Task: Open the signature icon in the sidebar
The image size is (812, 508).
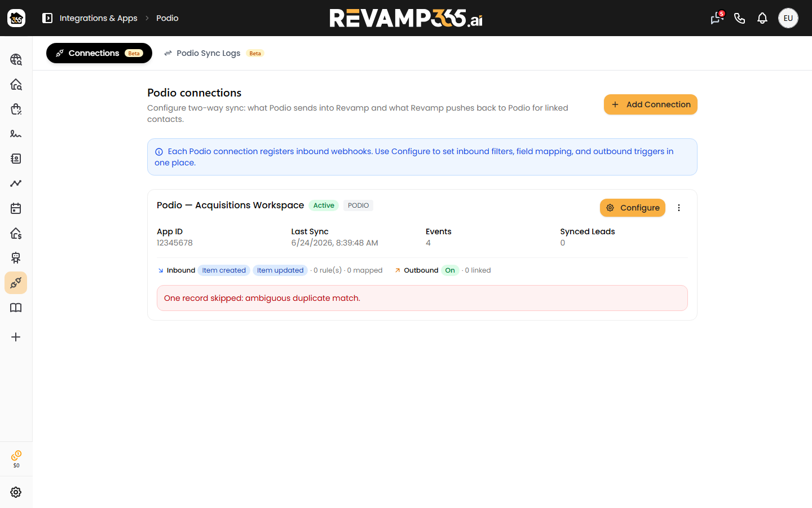Action: (16, 134)
